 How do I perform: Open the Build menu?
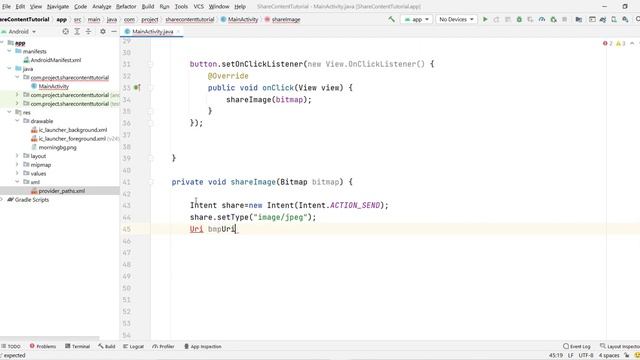tap(148, 7)
